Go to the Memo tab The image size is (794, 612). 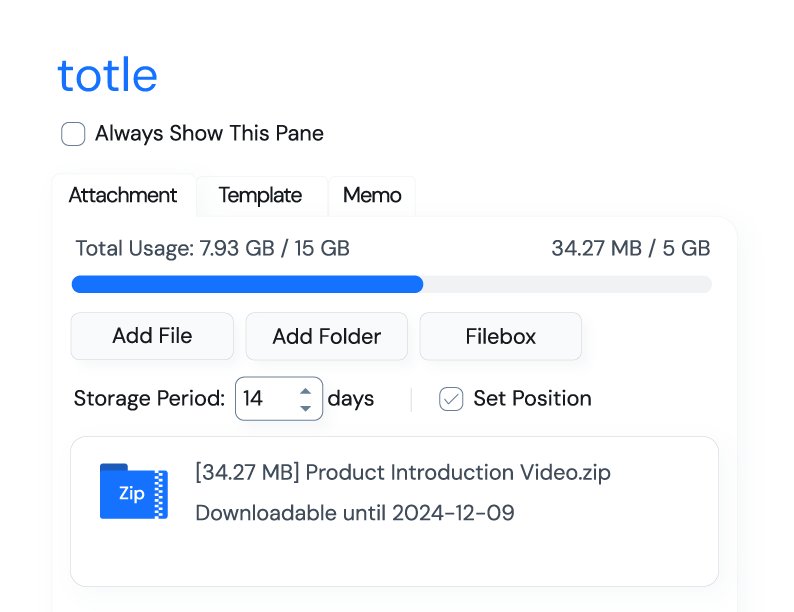[x=372, y=196]
